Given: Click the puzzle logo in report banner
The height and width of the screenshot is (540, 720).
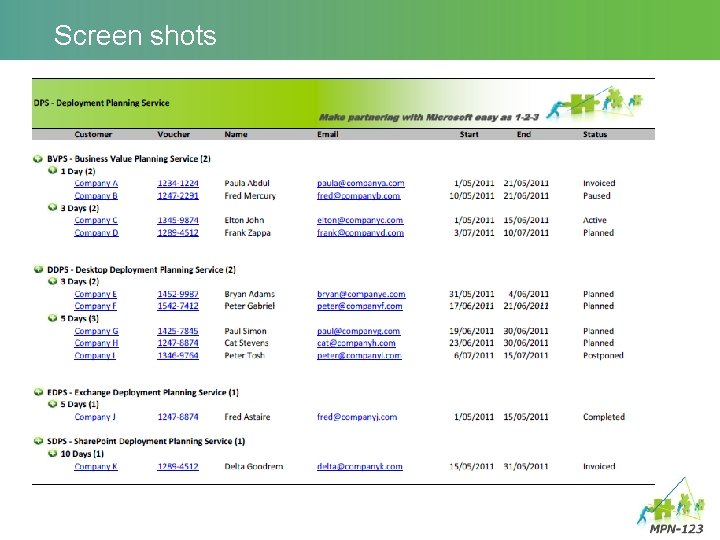Looking at the screenshot, I should pos(595,103).
